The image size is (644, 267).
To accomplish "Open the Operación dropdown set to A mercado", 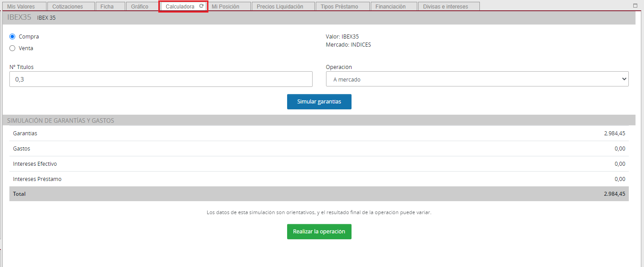I will pos(477,79).
